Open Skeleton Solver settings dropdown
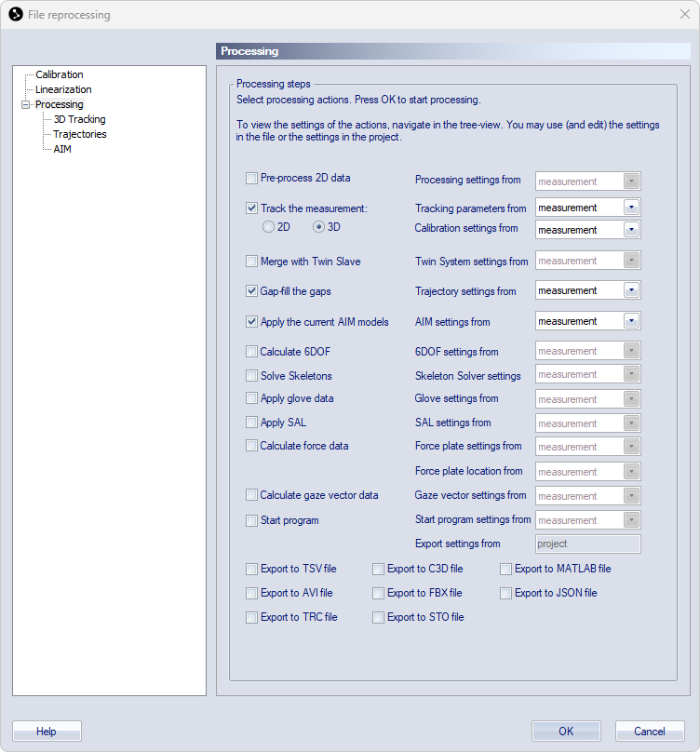 [587, 374]
